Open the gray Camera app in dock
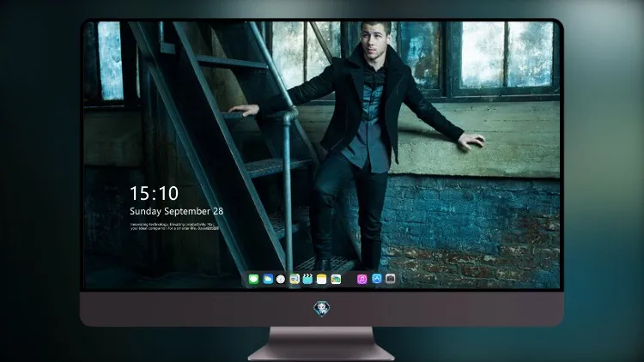The width and height of the screenshot is (644, 362). [390, 279]
